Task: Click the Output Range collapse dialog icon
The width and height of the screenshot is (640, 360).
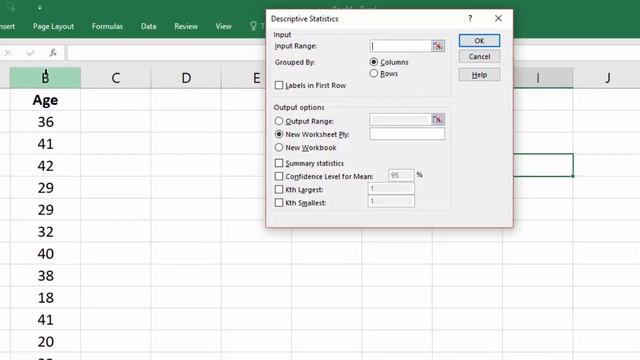Action: pyautogui.click(x=438, y=120)
